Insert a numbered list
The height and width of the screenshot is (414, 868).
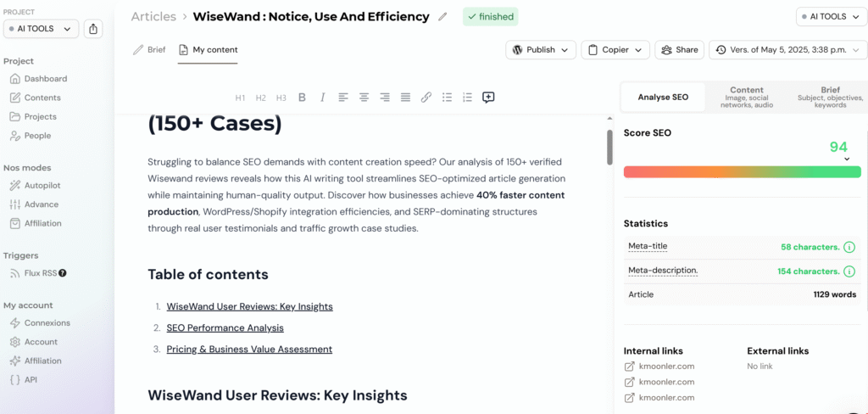tap(467, 98)
